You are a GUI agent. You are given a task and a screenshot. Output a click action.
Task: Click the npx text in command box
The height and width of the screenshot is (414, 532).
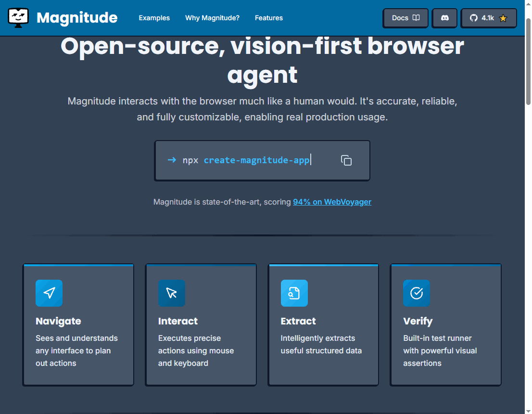click(190, 160)
